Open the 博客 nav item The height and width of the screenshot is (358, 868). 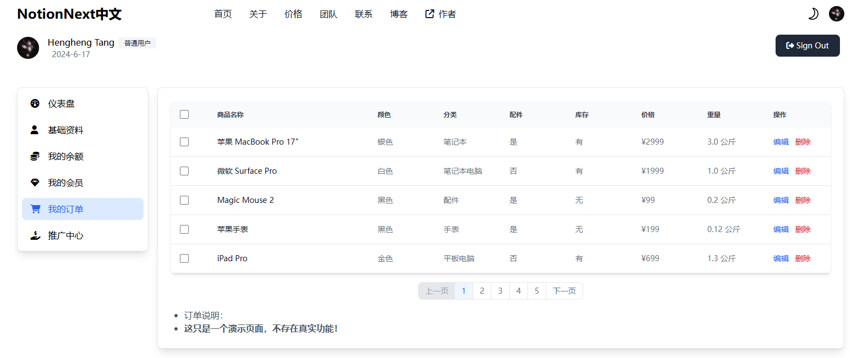tap(399, 14)
